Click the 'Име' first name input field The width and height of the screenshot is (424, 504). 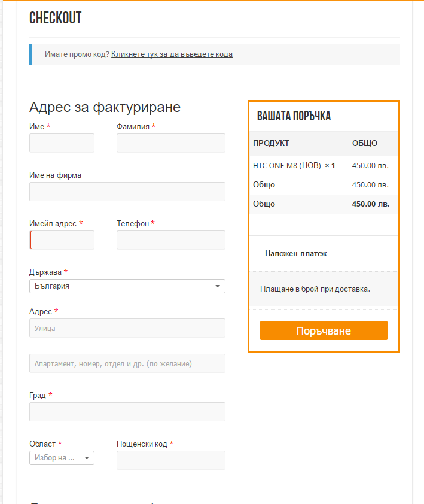tap(62, 143)
